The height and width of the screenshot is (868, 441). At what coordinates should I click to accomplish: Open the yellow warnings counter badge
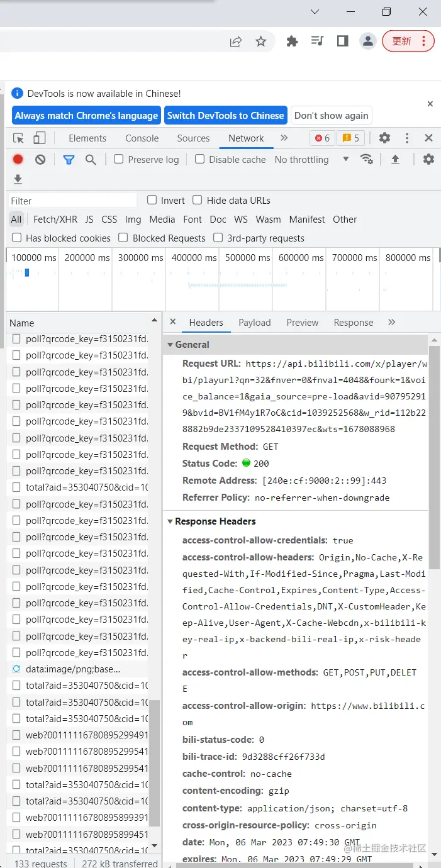point(350,138)
